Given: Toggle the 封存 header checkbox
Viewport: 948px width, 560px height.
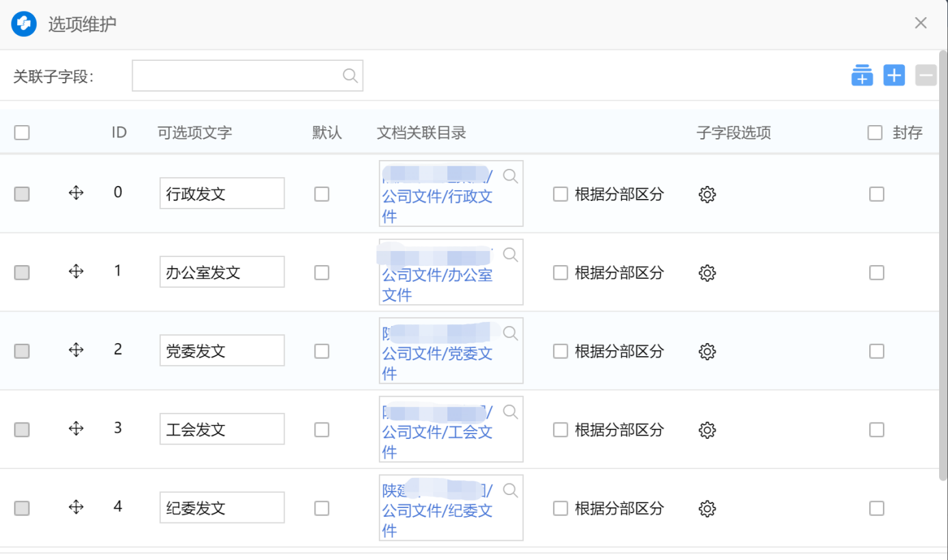Looking at the screenshot, I should click(875, 133).
